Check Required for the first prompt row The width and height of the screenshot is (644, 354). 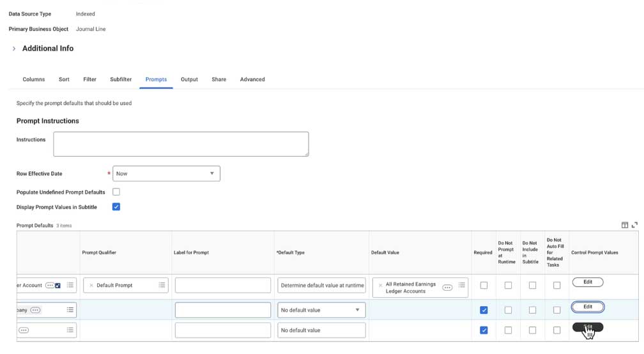(484, 285)
